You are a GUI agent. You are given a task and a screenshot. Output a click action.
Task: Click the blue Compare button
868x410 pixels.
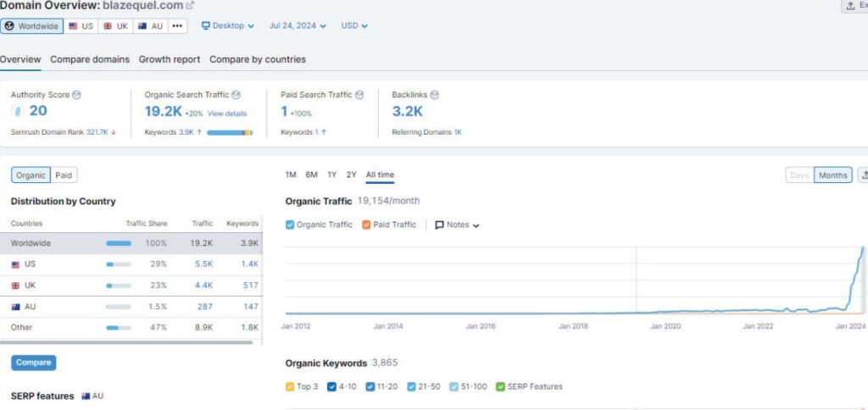33,363
